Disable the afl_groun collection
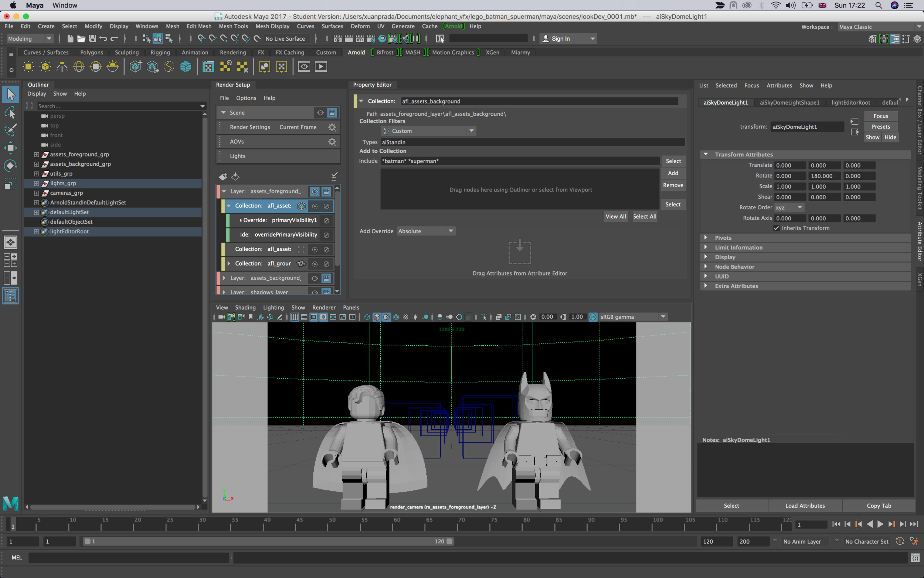924x578 pixels. click(x=326, y=264)
